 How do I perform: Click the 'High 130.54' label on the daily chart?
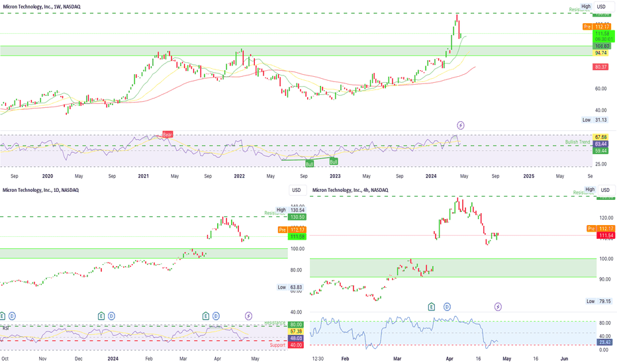(x=291, y=210)
